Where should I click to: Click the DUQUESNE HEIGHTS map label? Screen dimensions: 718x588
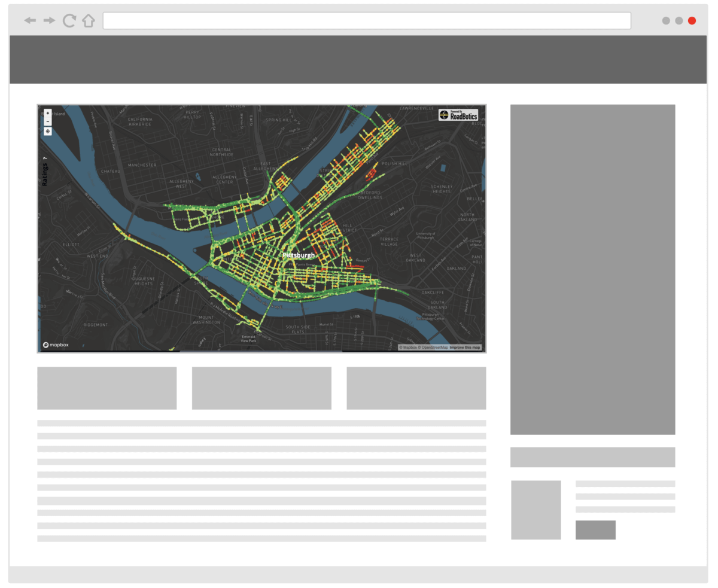point(144,281)
